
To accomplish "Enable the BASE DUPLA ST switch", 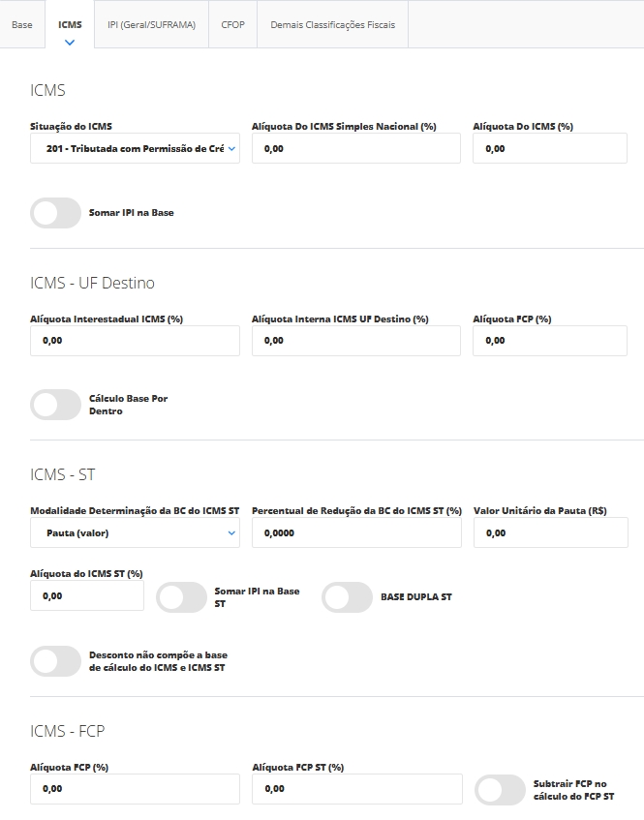I will 347,597.
